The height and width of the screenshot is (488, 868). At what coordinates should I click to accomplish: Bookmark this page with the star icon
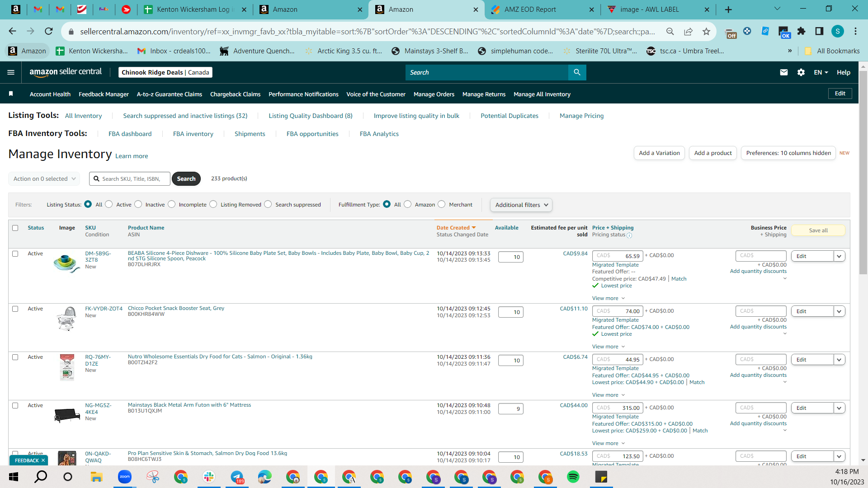pyautogui.click(x=706, y=31)
